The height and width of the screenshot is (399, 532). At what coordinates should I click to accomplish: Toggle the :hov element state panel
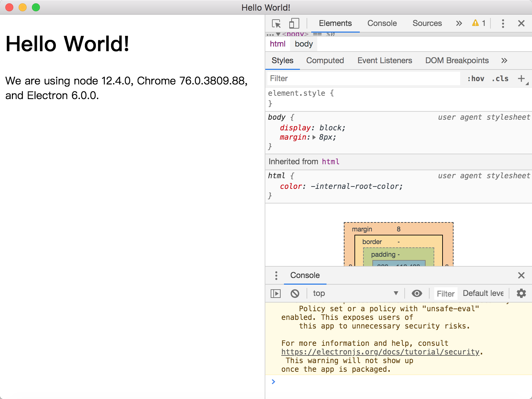coord(475,78)
